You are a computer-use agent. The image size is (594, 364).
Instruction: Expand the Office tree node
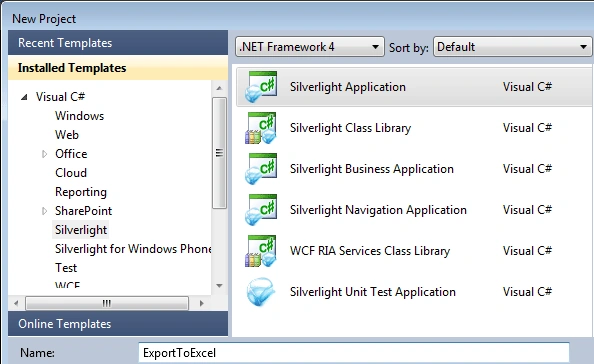click(x=44, y=154)
